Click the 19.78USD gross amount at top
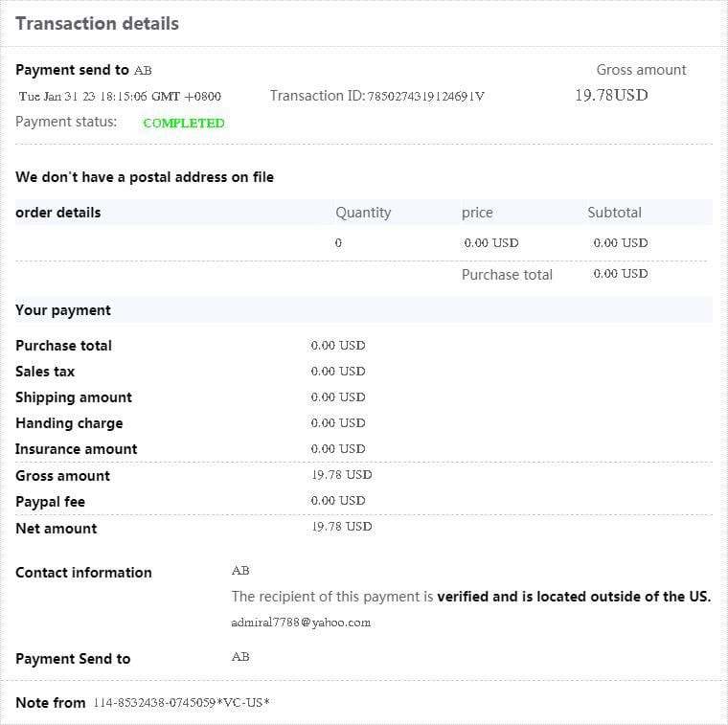 click(x=611, y=96)
